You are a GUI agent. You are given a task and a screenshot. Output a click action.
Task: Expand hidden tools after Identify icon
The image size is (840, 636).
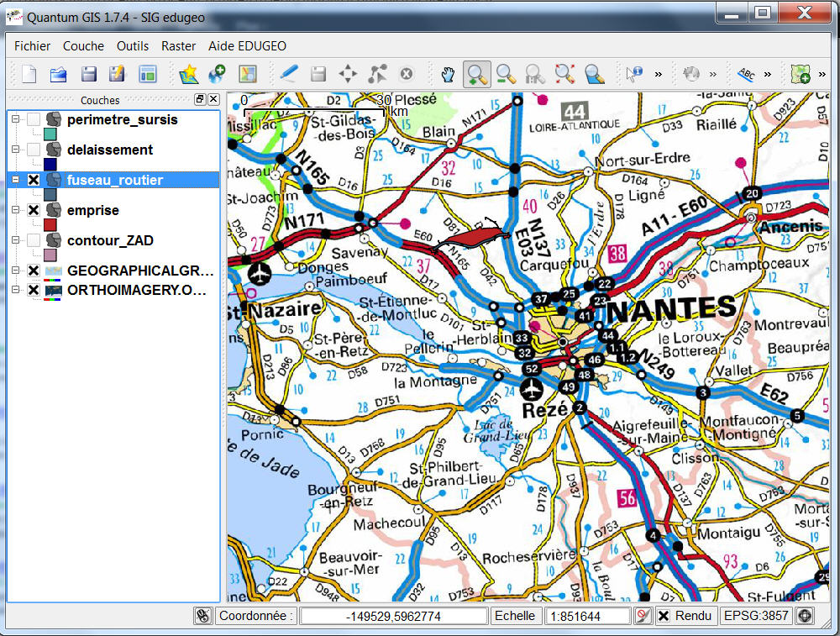coord(659,74)
